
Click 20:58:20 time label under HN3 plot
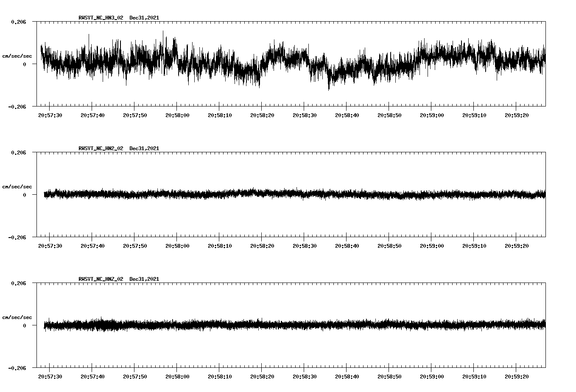click(x=263, y=115)
